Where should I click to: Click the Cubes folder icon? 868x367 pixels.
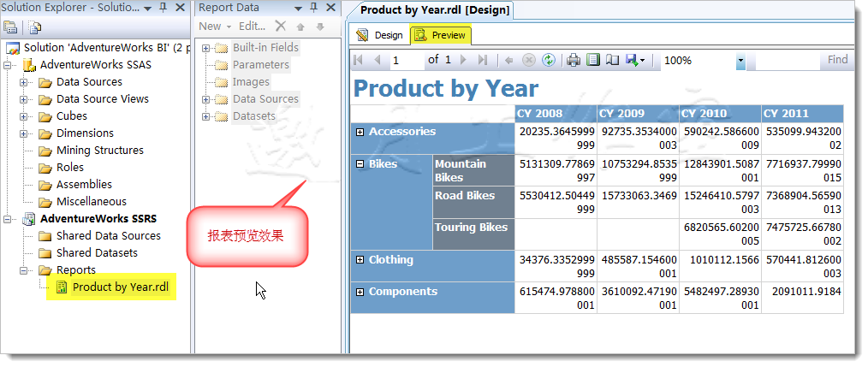click(45, 116)
